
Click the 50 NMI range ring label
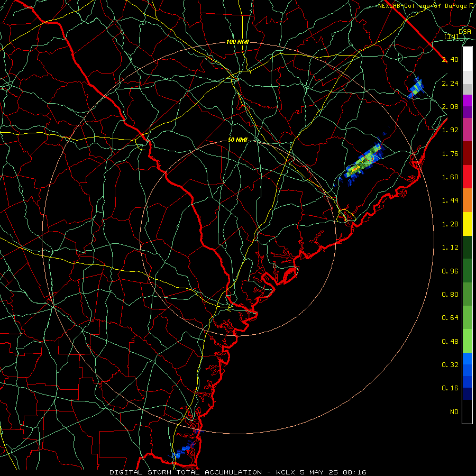pyautogui.click(x=237, y=140)
